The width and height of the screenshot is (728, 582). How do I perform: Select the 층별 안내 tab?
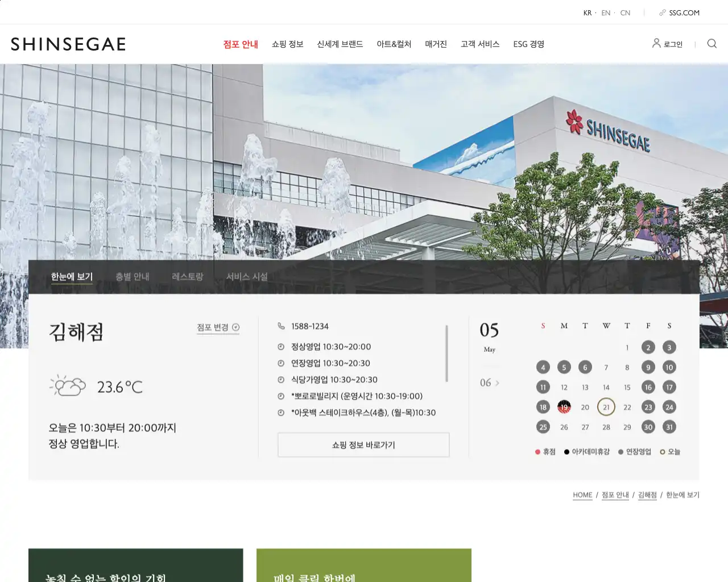pos(133,277)
